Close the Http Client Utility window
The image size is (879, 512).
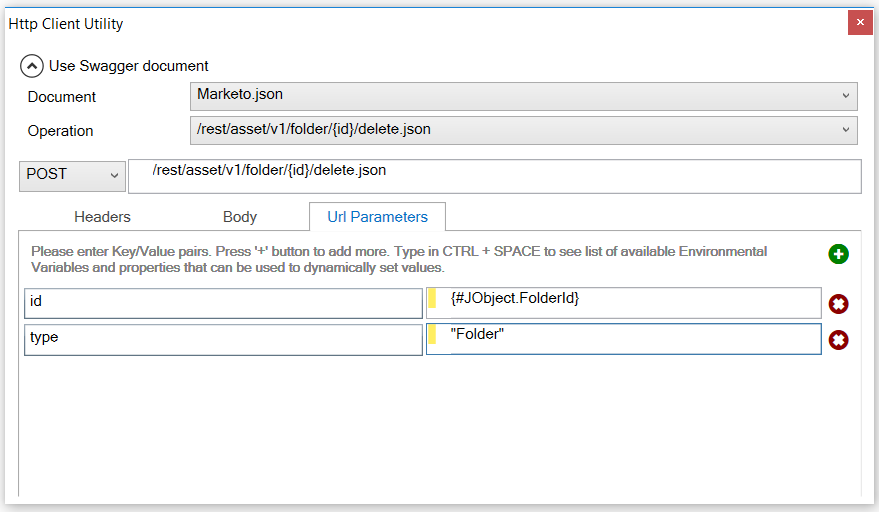[x=859, y=22]
